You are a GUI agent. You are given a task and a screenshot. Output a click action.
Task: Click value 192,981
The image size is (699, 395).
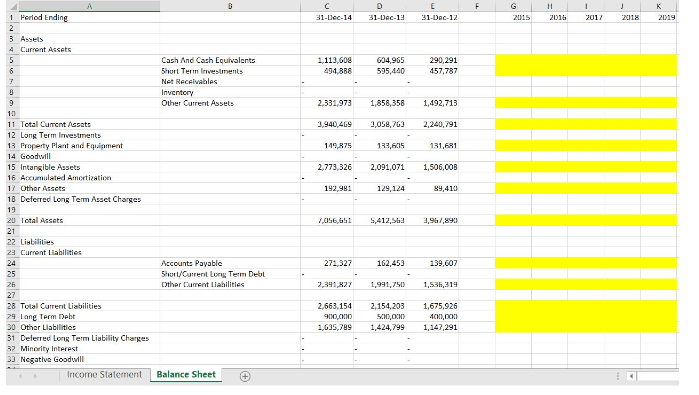(337, 189)
